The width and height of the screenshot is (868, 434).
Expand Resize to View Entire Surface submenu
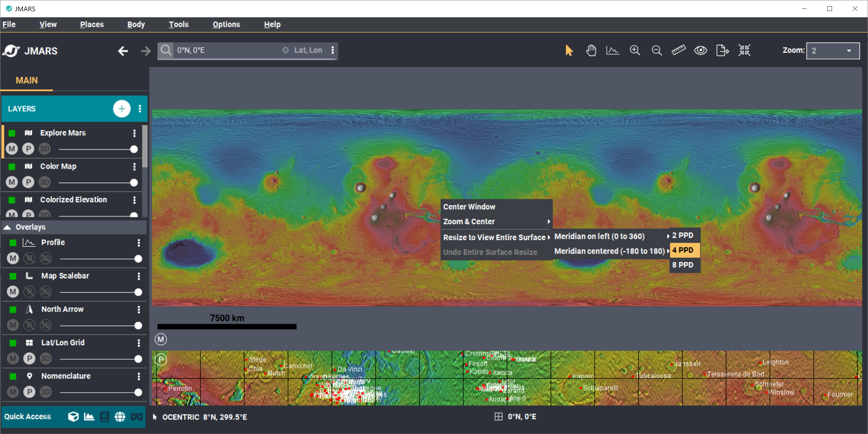[x=496, y=237]
